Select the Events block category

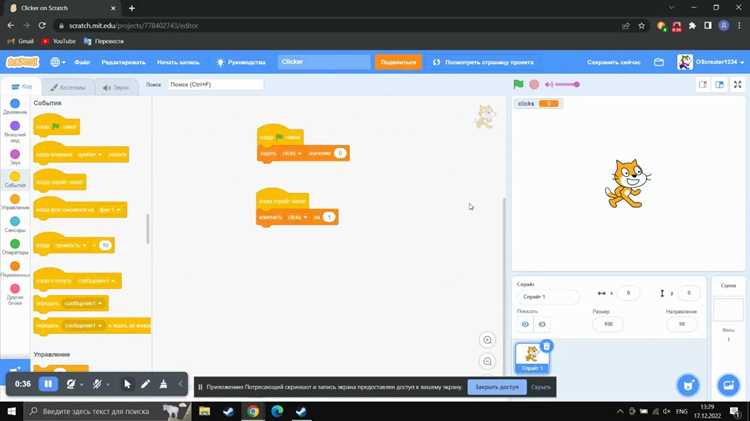point(15,179)
